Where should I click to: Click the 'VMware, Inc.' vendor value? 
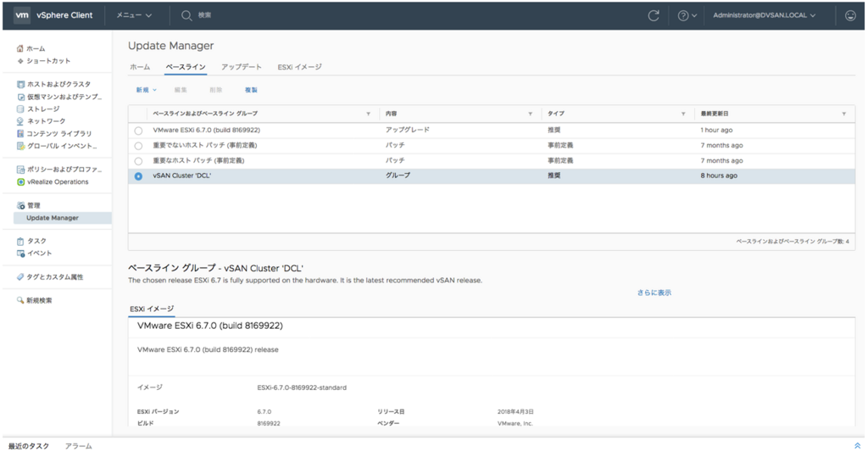pyautogui.click(x=515, y=423)
